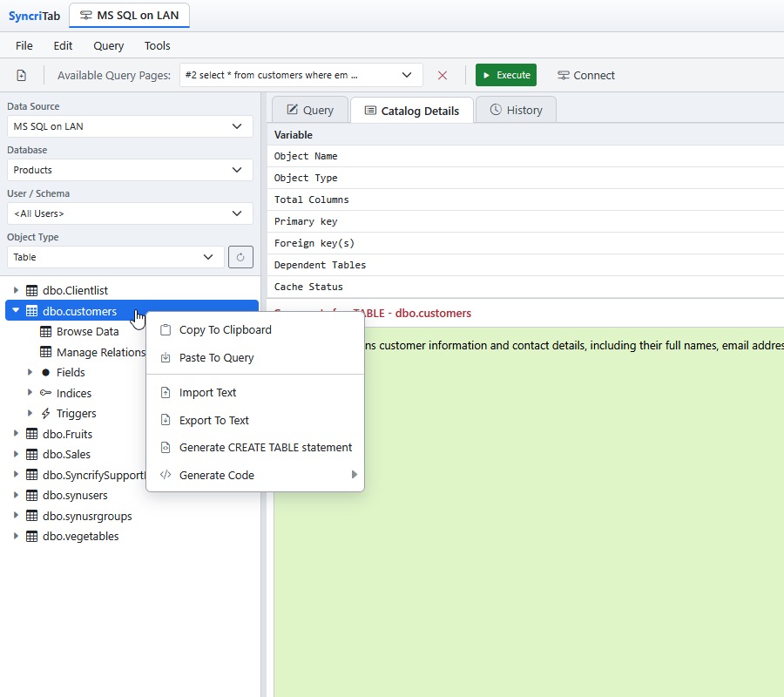
Task: Click the Indices key icon
Action: point(45,393)
